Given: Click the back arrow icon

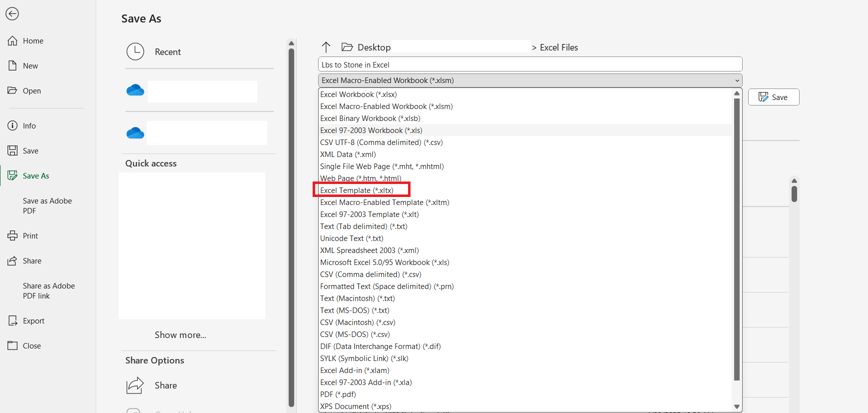Looking at the screenshot, I should 12,14.
